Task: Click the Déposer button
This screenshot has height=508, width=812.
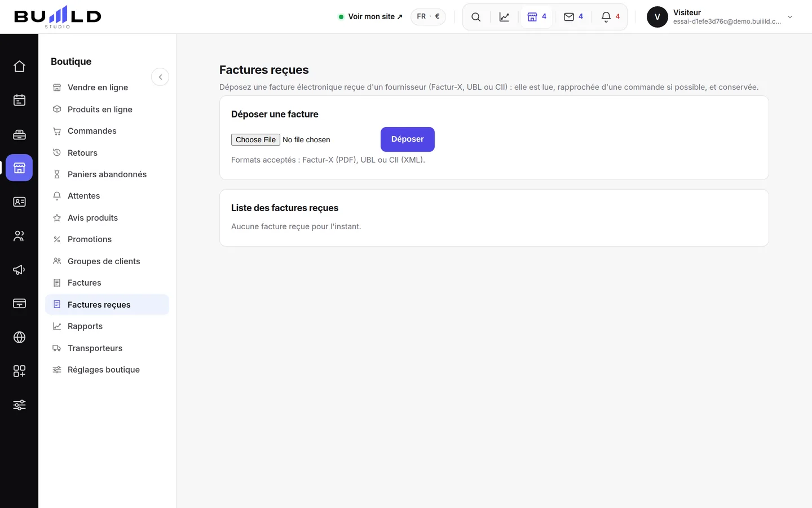Action: (x=408, y=139)
